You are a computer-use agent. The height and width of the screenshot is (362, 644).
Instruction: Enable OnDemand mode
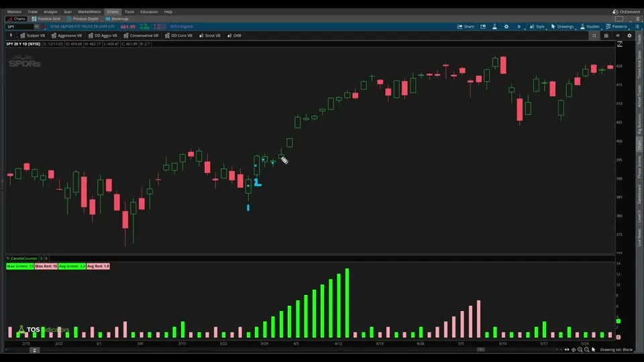tap(626, 12)
